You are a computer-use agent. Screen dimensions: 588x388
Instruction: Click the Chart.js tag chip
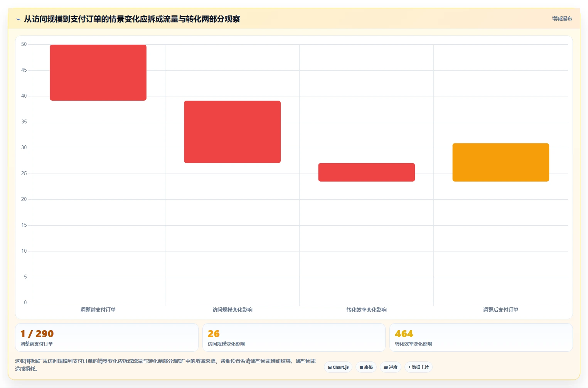338,367
